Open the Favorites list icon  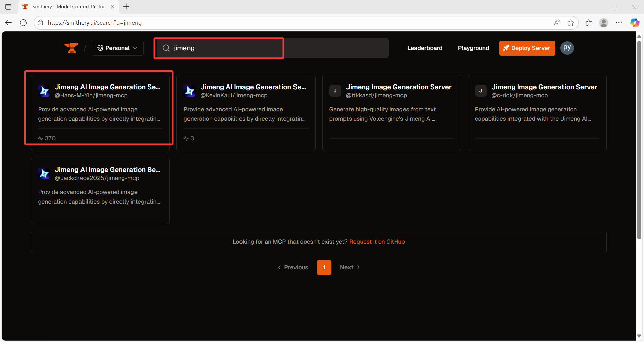589,23
